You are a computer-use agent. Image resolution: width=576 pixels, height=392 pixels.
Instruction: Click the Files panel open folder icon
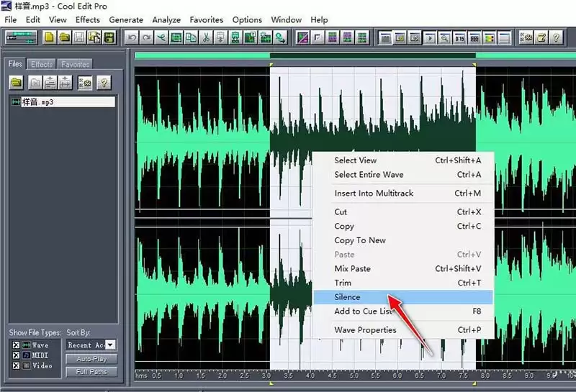[16, 83]
